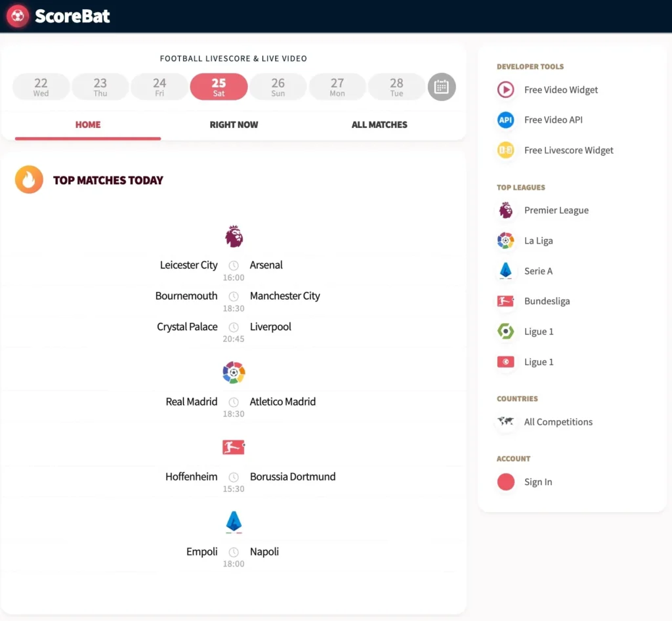Click the Real Madrid team name
This screenshot has width=672, height=621.
coord(191,402)
